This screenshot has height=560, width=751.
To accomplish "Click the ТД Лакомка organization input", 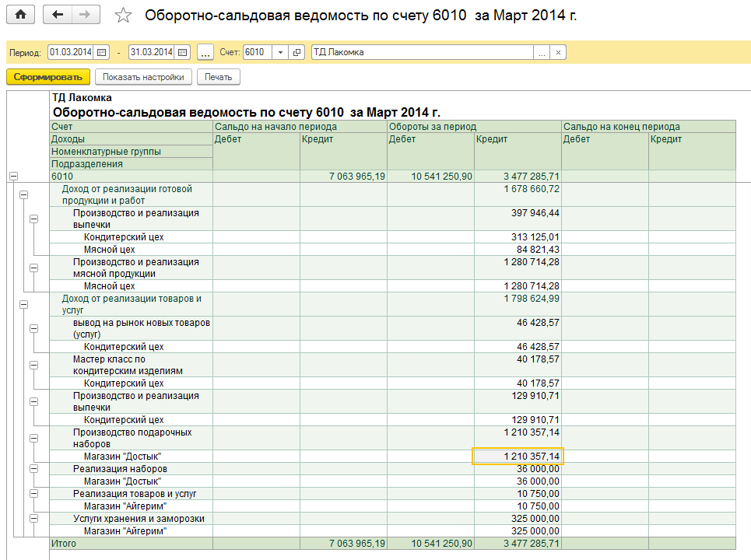I will click(x=423, y=52).
